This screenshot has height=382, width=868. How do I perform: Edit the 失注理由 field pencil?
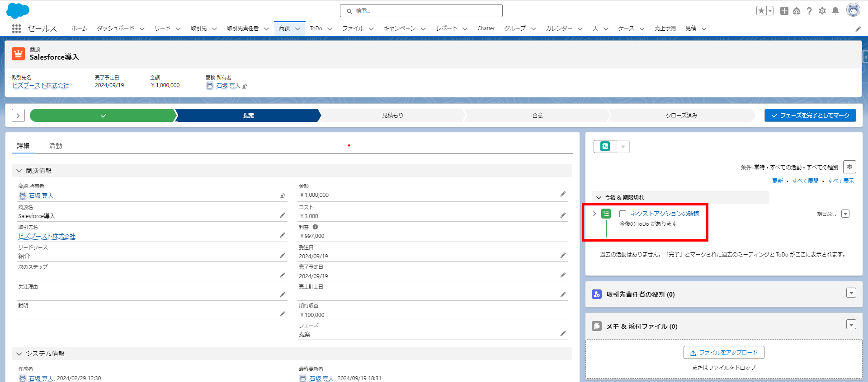[283, 295]
